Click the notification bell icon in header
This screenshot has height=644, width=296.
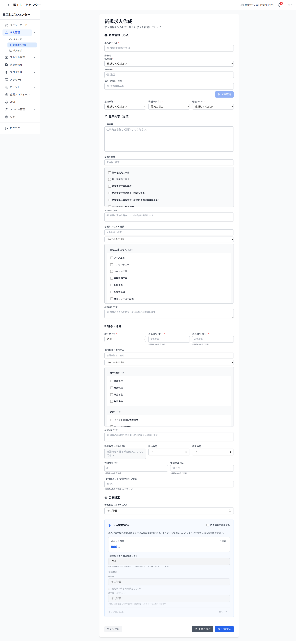280,5
